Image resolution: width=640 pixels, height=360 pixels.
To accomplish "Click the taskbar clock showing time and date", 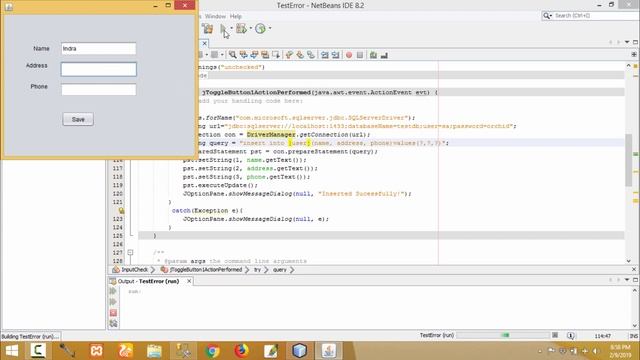I will point(620,351).
